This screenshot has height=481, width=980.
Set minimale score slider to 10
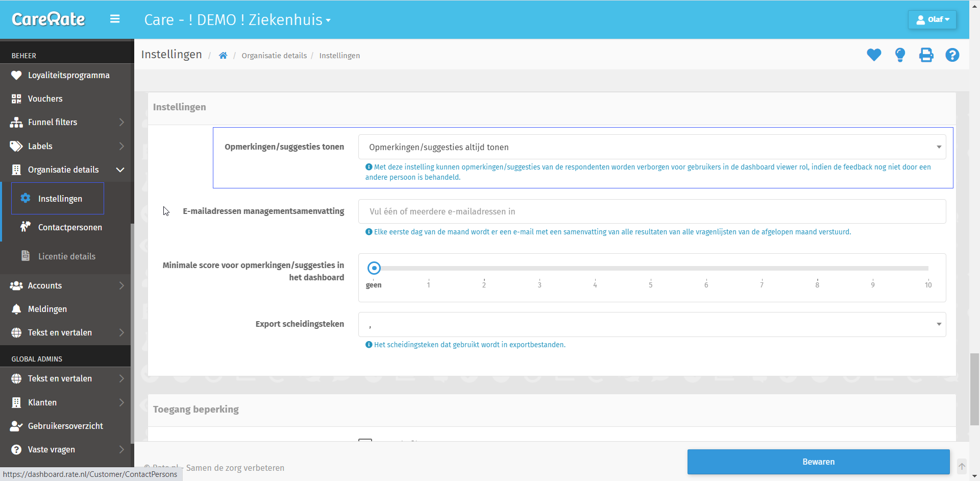[928, 268]
